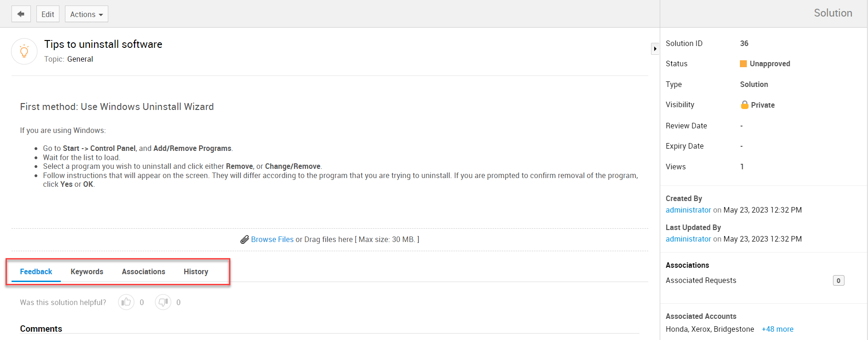Screen dimensions: 868x340
Task: Open the Actions dropdown menu
Action: coord(86,14)
